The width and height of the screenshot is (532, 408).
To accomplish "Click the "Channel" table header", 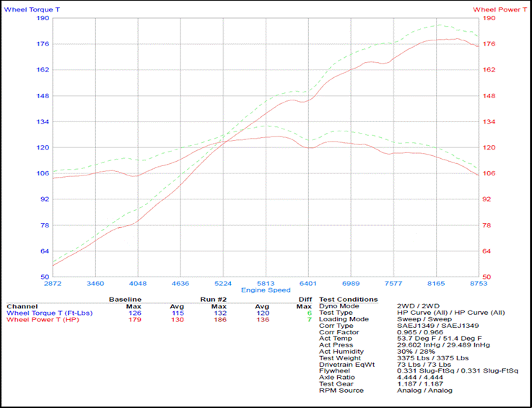I will pos(22,306).
